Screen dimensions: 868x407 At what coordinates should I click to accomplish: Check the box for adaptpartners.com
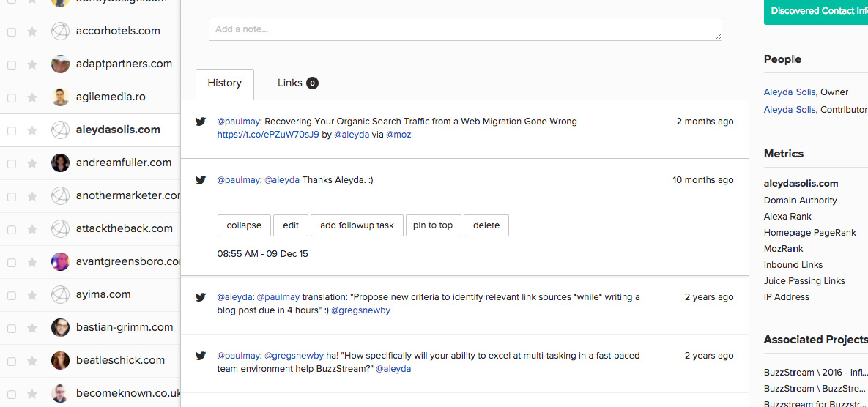click(x=12, y=64)
